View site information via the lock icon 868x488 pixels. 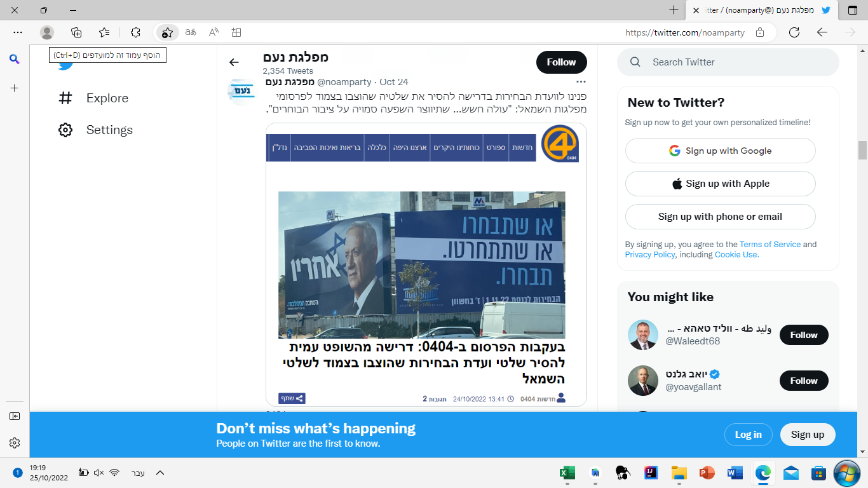click(x=760, y=32)
